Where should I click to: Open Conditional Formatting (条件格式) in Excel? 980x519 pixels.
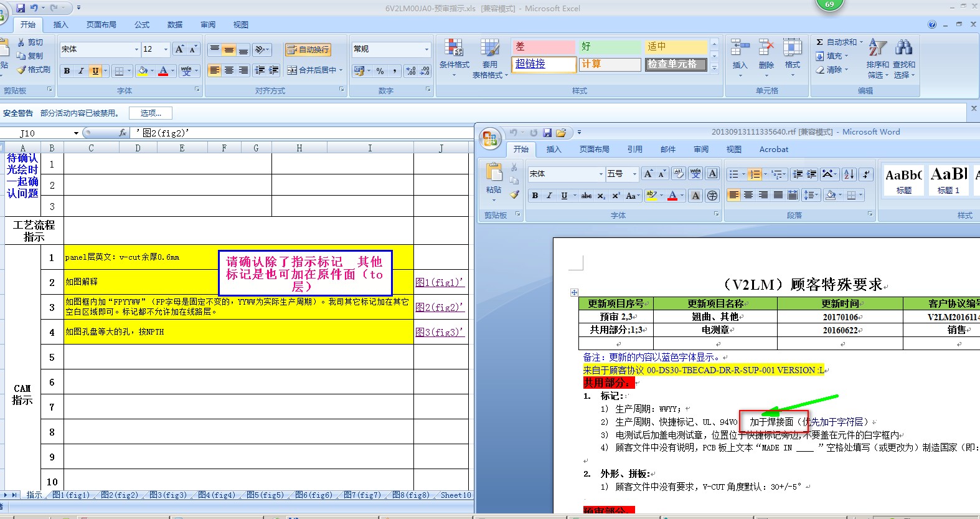[454, 57]
